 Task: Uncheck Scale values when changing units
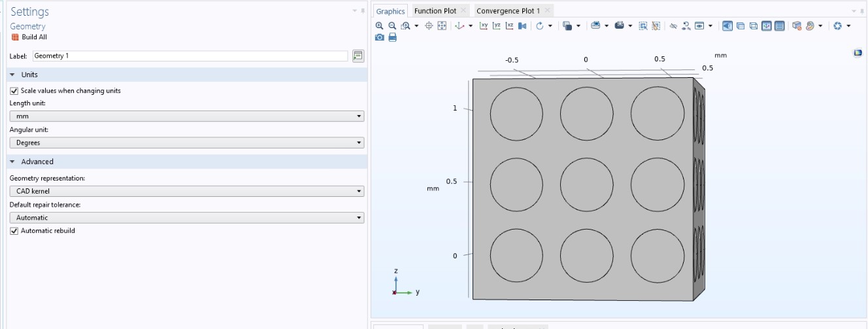[x=14, y=91]
